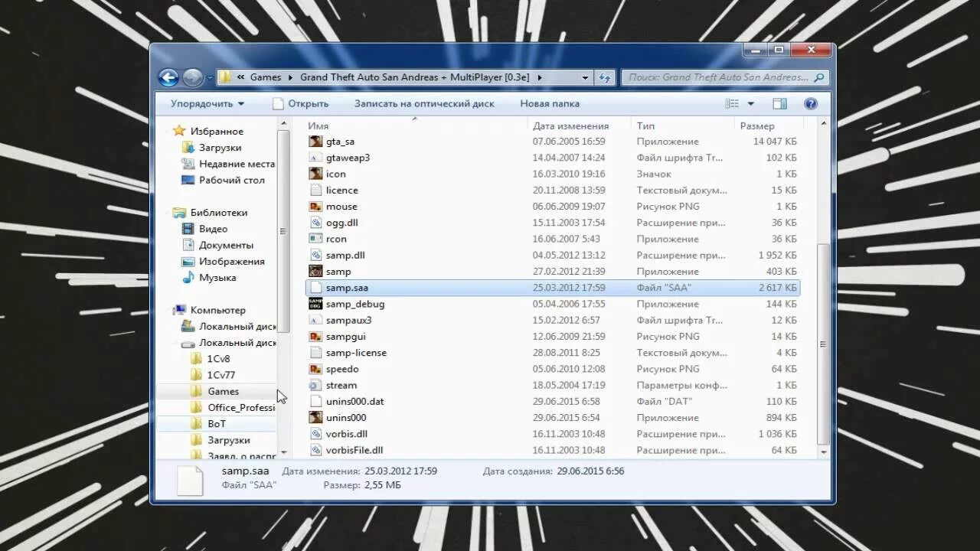Click the Back navigation arrow button
The width and height of the screenshot is (980, 551).
[168, 77]
